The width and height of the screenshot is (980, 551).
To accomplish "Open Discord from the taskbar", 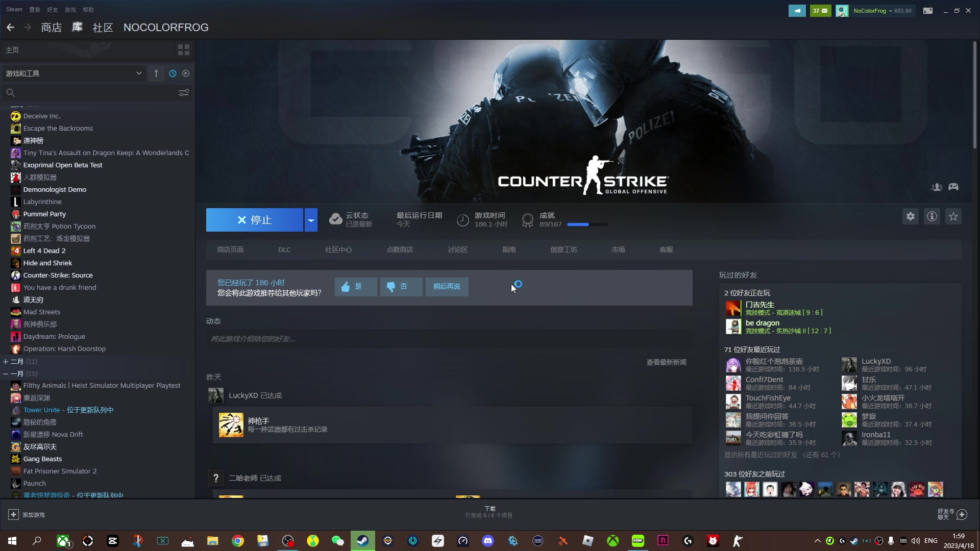I will [488, 541].
